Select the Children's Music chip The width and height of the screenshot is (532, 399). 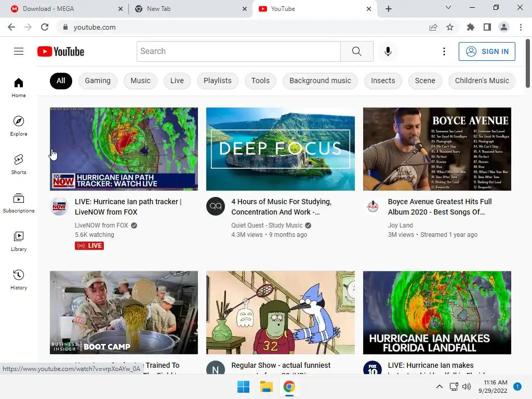pyautogui.click(x=482, y=81)
